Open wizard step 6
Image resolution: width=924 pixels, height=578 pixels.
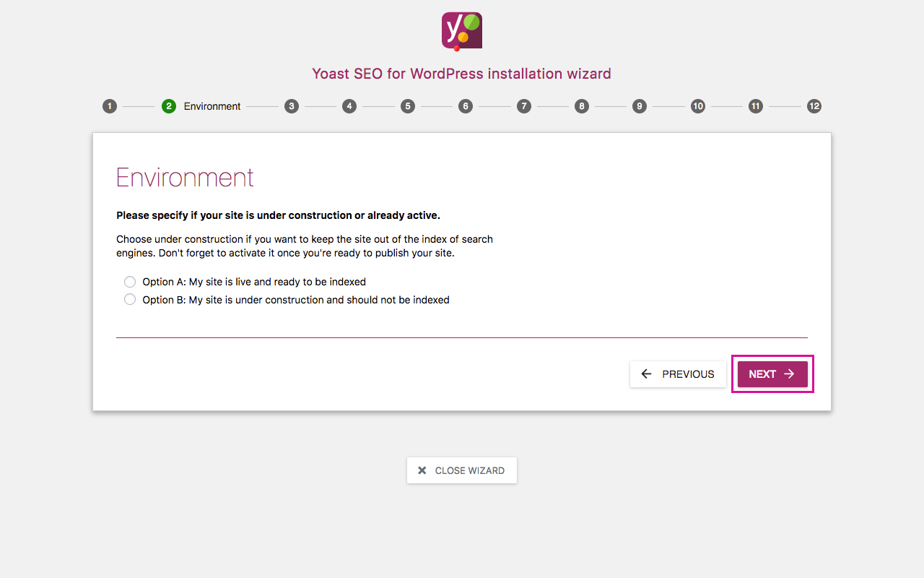(466, 106)
